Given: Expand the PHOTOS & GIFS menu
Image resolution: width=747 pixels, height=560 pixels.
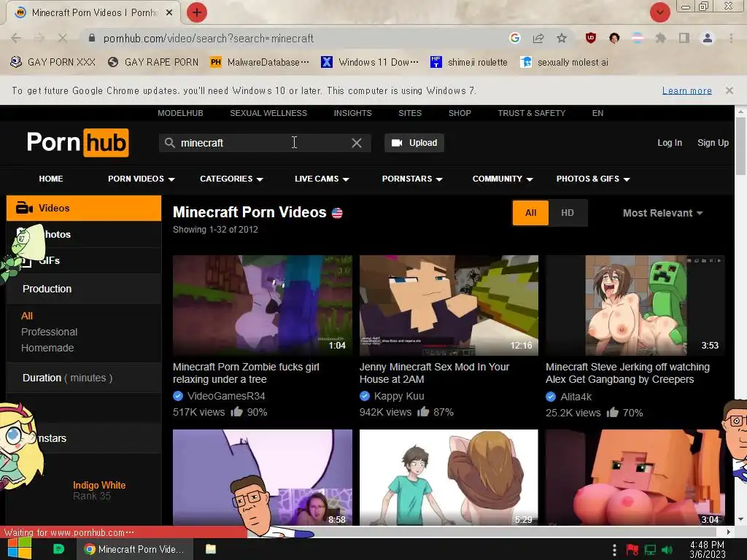Looking at the screenshot, I should point(593,179).
